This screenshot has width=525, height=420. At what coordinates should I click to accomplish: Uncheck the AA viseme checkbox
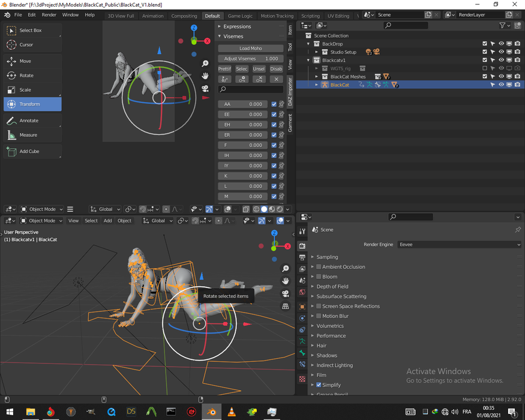tap(274, 104)
